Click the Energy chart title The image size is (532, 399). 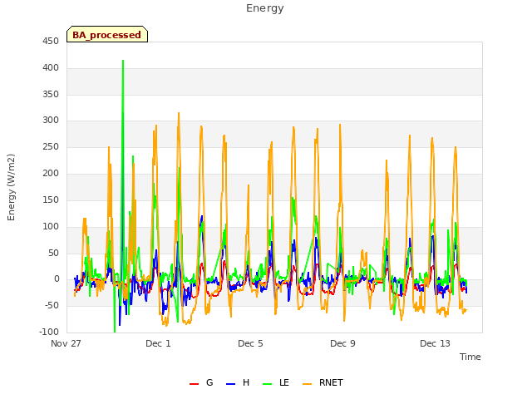point(265,8)
